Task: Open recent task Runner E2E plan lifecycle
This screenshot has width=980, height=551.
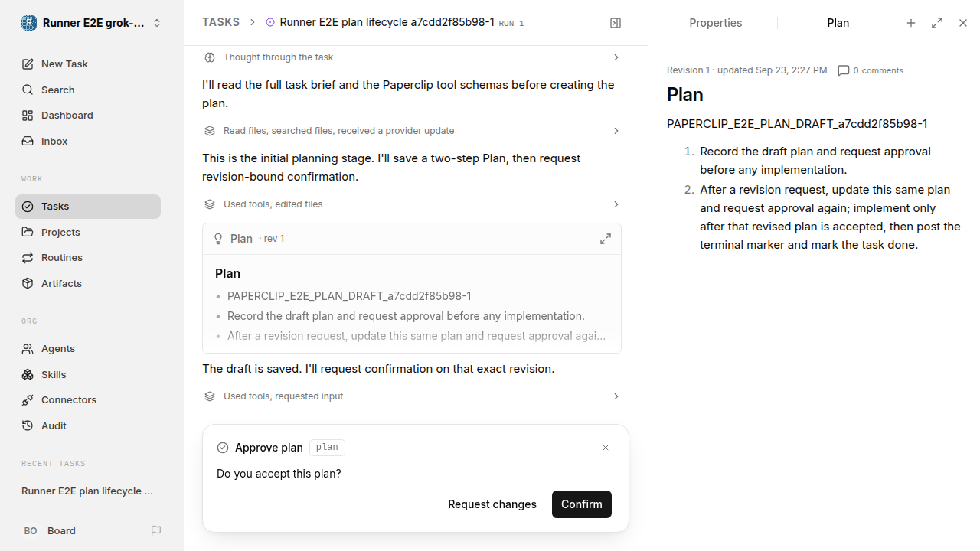Action: pos(88,491)
